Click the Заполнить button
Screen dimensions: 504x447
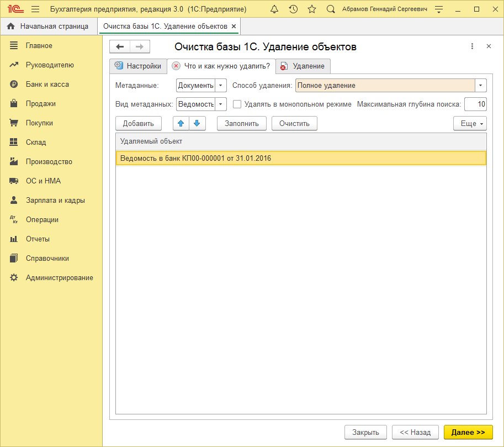click(x=241, y=123)
